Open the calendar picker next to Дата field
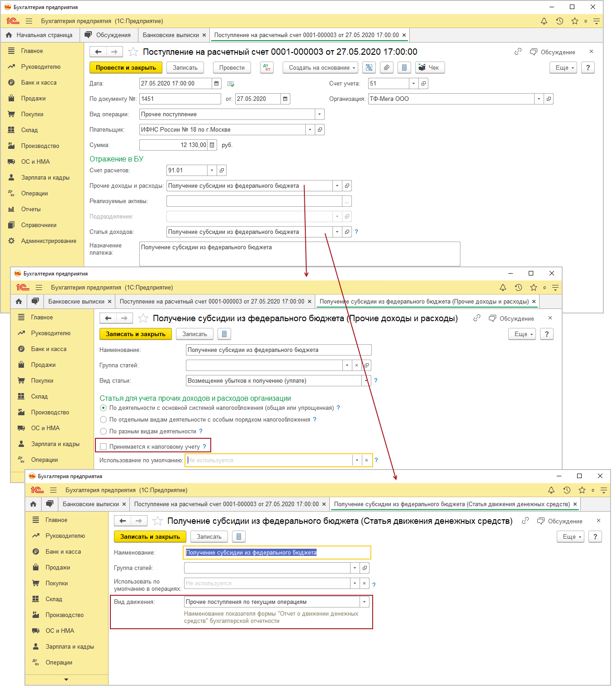Screen dimensions: 616x688 [217, 84]
